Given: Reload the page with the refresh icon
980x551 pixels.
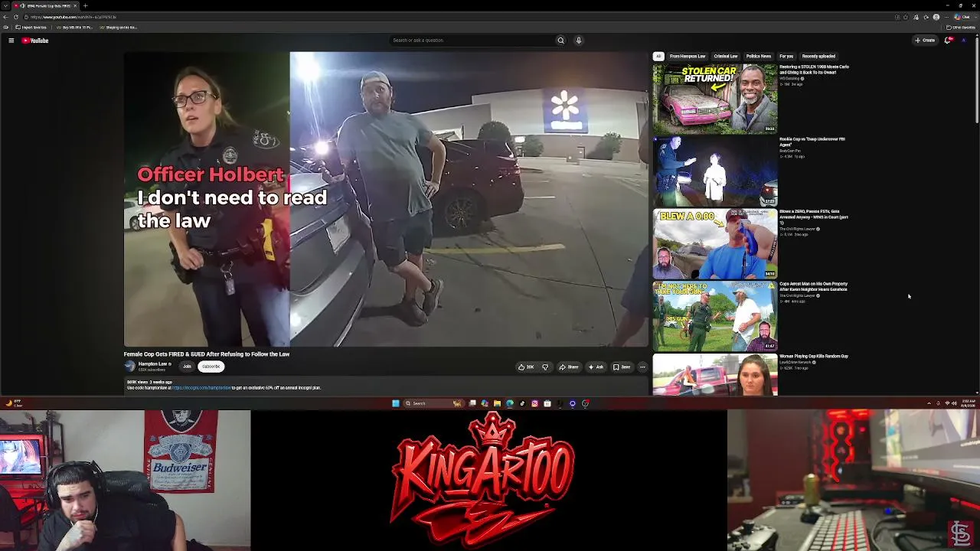Looking at the screenshot, I should [16, 17].
